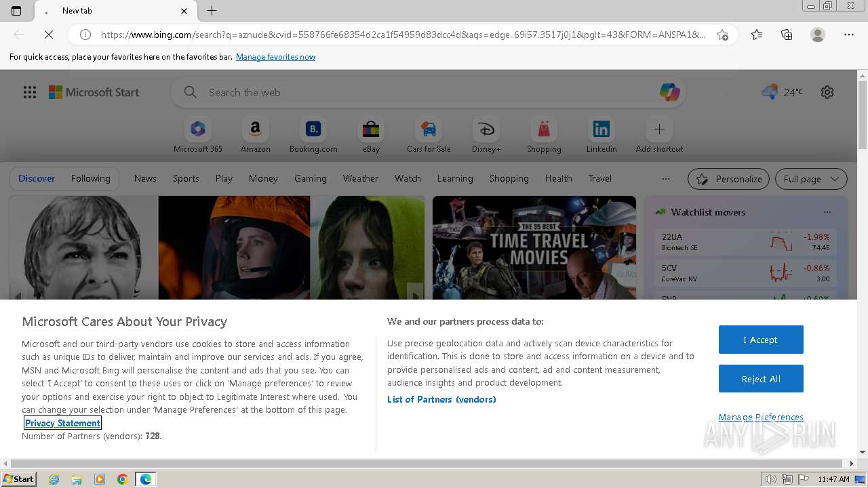Screen dimensions: 868x488
Task: Launch Chrome from the taskbar
Action: (123, 479)
